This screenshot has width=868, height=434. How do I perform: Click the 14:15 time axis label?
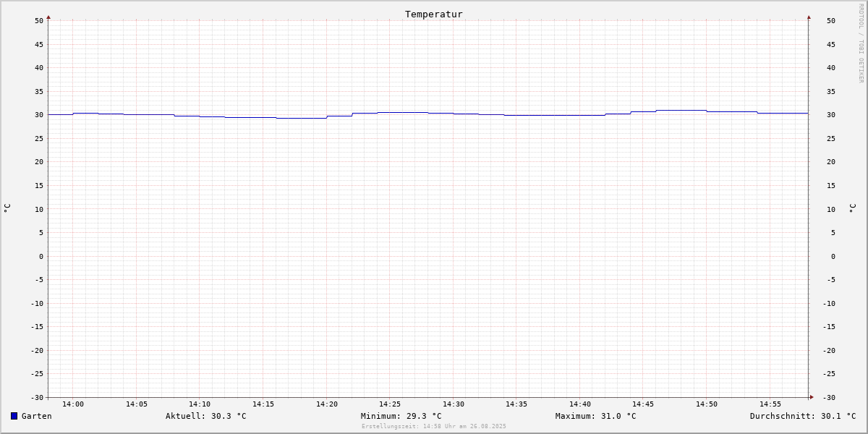click(x=263, y=404)
